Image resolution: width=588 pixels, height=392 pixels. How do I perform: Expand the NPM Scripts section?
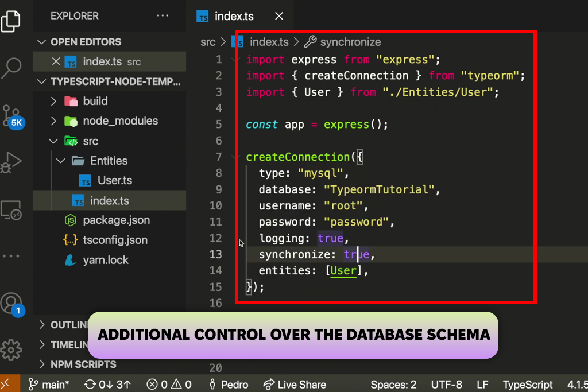click(83, 364)
